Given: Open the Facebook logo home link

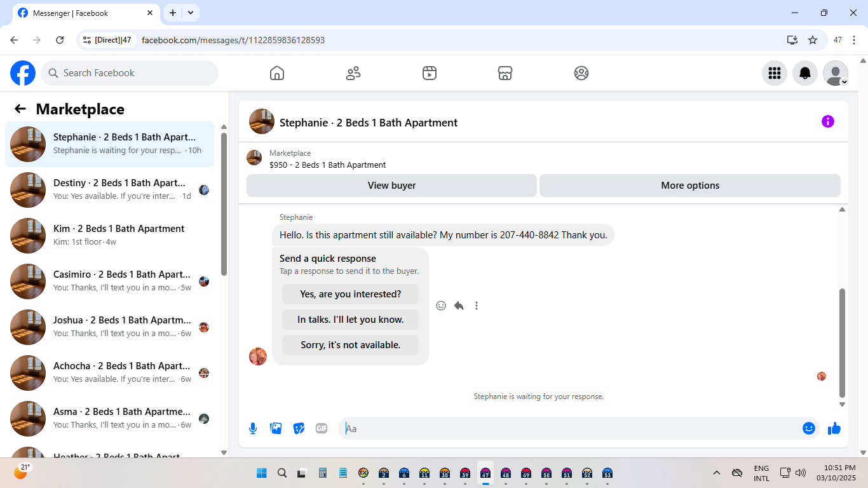Looking at the screenshot, I should coord(23,73).
